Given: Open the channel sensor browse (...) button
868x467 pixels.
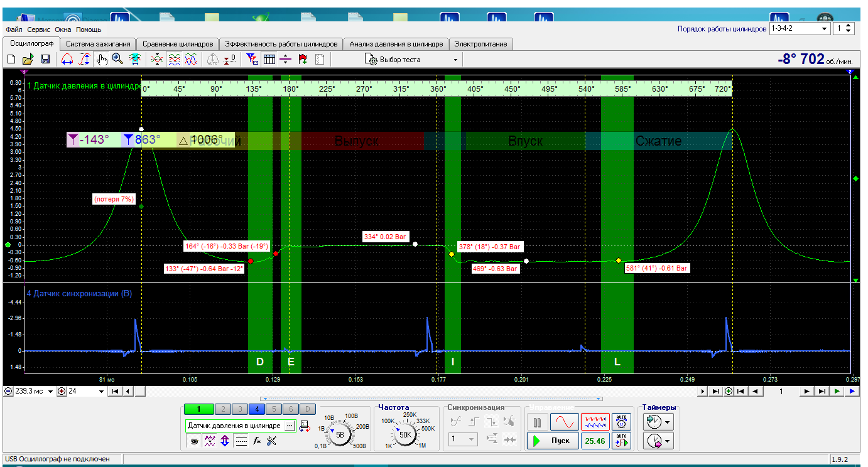Looking at the screenshot, I should [x=289, y=426].
